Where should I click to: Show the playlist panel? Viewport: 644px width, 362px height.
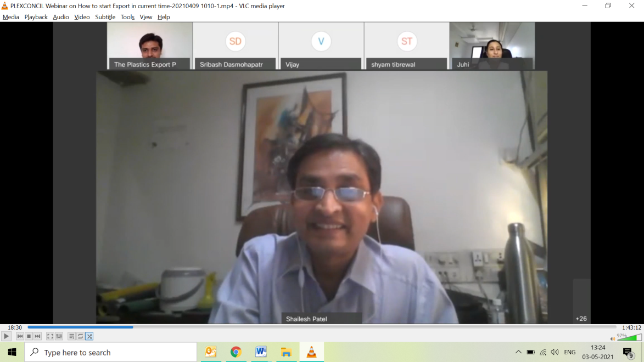(x=71, y=336)
